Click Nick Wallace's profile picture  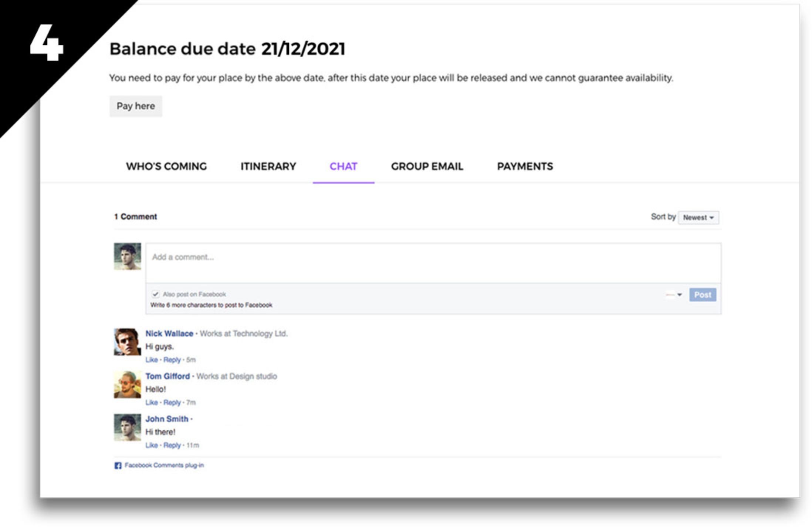tap(127, 342)
